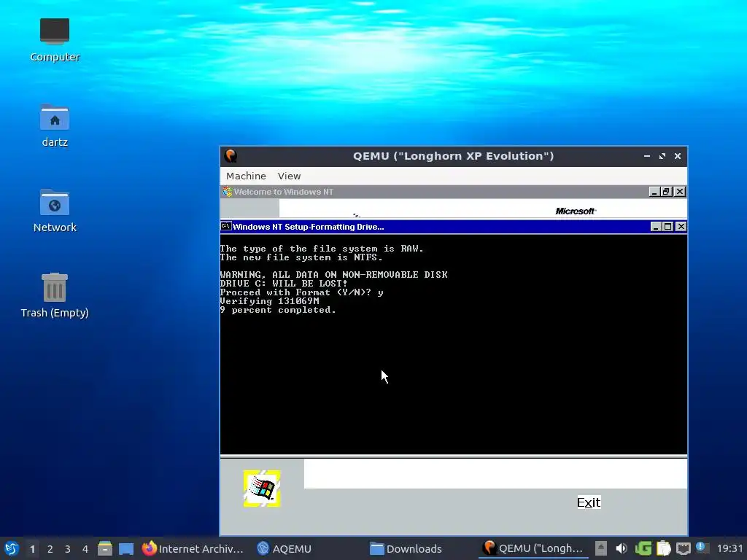This screenshot has width=747, height=560.
Task: Click the green G tray icon
Action: click(x=643, y=548)
